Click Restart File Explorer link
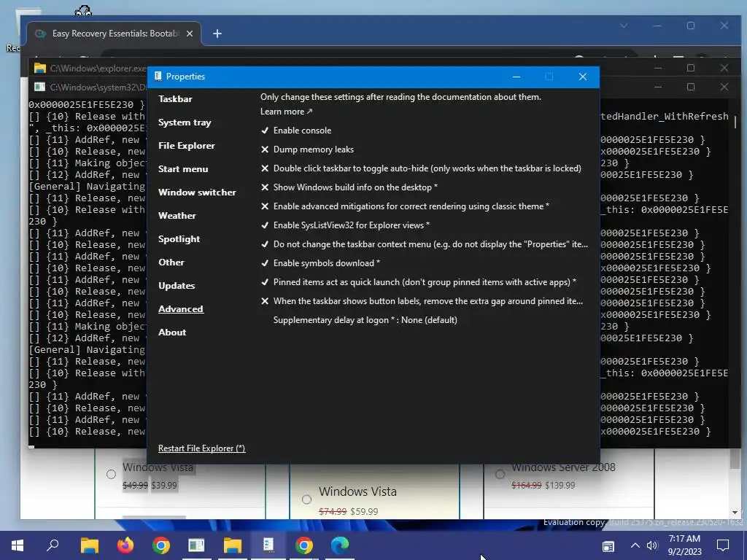The height and width of the screenshot is (560, 747). click(x=201, y=448)
